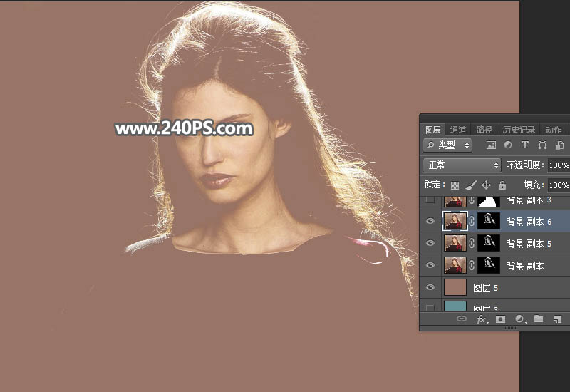Switch to the 历史记录 tab
The image size is (570, 392).
[x=519, y=130]
